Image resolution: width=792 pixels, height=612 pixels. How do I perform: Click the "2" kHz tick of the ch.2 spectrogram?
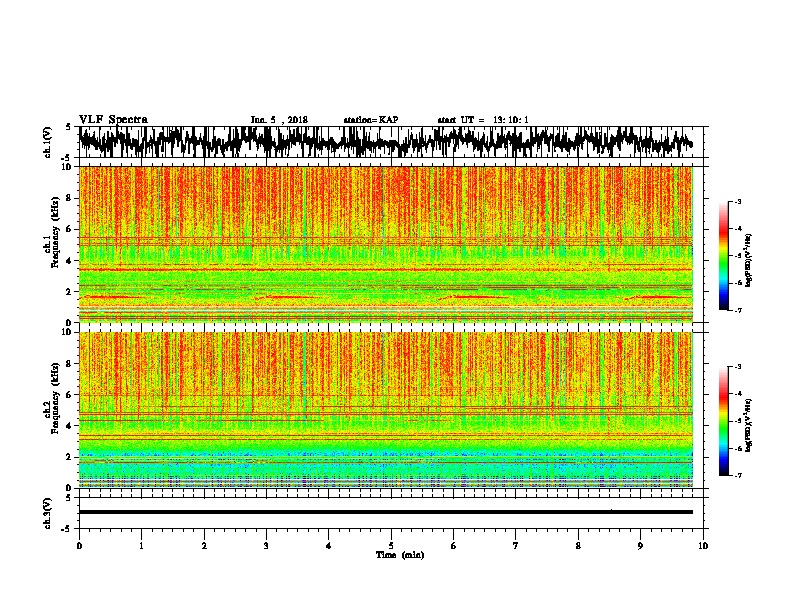(x=71, y=457)
